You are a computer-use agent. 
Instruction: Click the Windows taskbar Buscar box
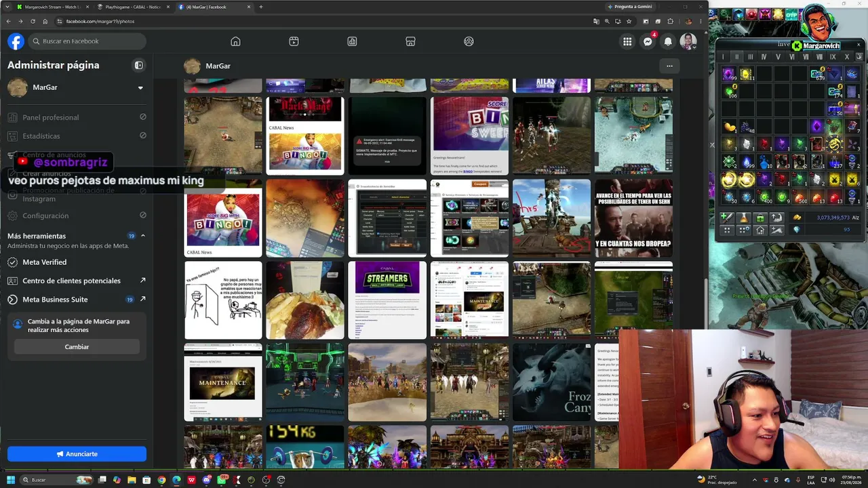click(x=56, y=480)
